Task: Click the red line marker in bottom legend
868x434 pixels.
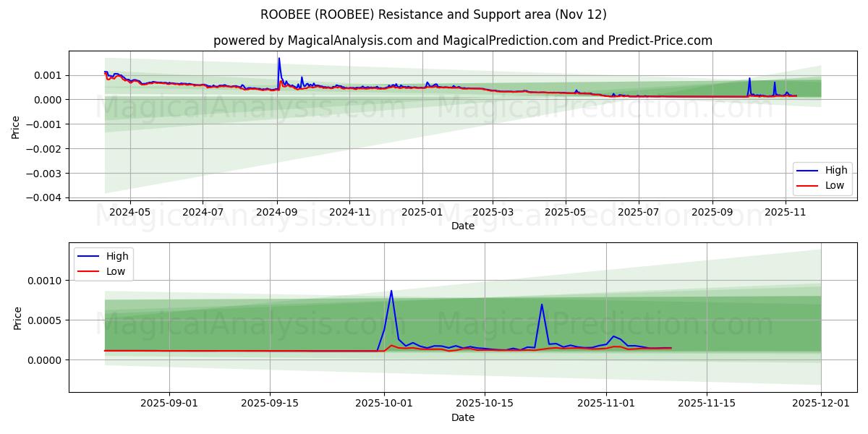Action: [x=87, y=271]
